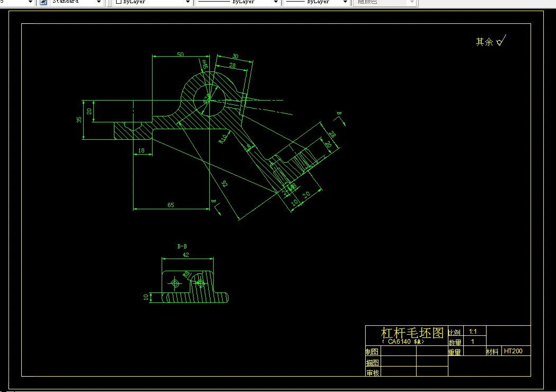The height and width of the screenshot is (392, 556).
Task: Click the 材料 label in title block
Action: point(492,352)
